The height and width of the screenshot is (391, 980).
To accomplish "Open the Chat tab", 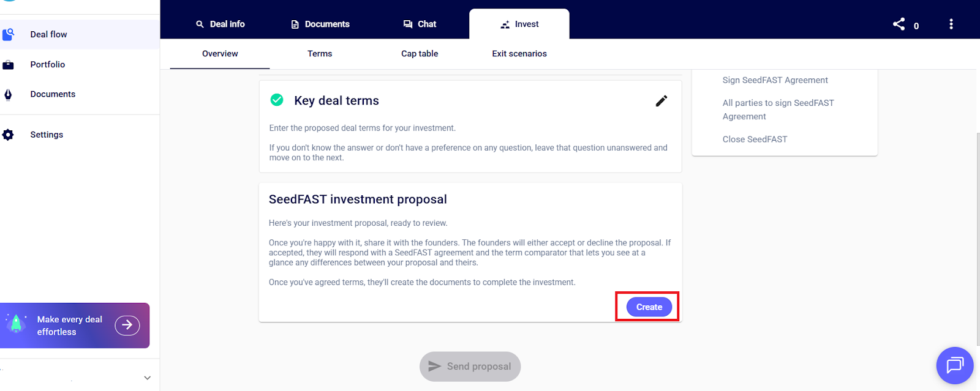I will (x=420, y=24).
